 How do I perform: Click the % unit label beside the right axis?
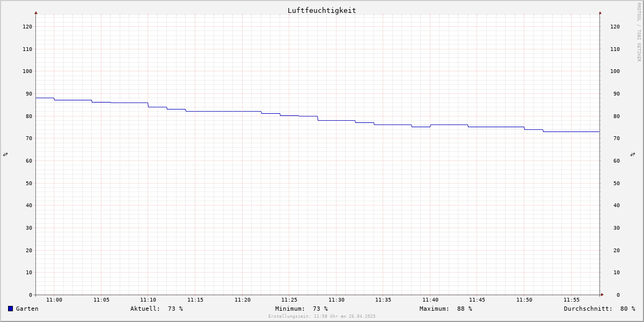coord(633,155)
